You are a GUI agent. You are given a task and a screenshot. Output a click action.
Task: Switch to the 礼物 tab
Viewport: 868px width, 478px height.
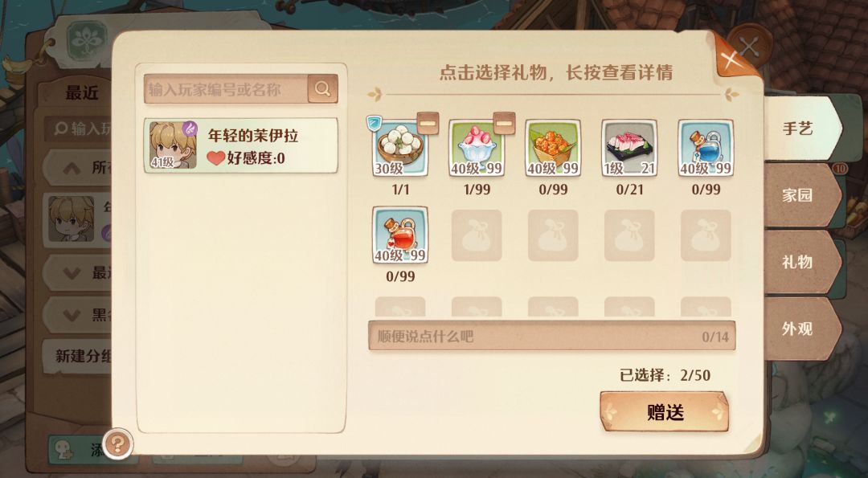803,262
